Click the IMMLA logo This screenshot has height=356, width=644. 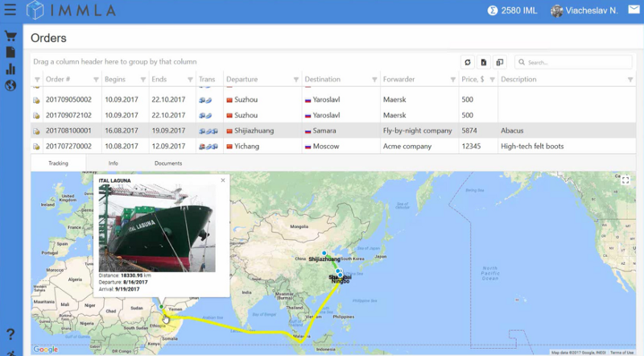pyautogui.click(x=71, y=10)
